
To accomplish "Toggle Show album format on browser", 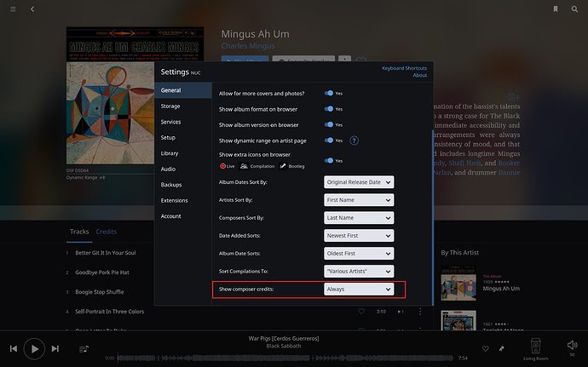I will click(329, 109).
